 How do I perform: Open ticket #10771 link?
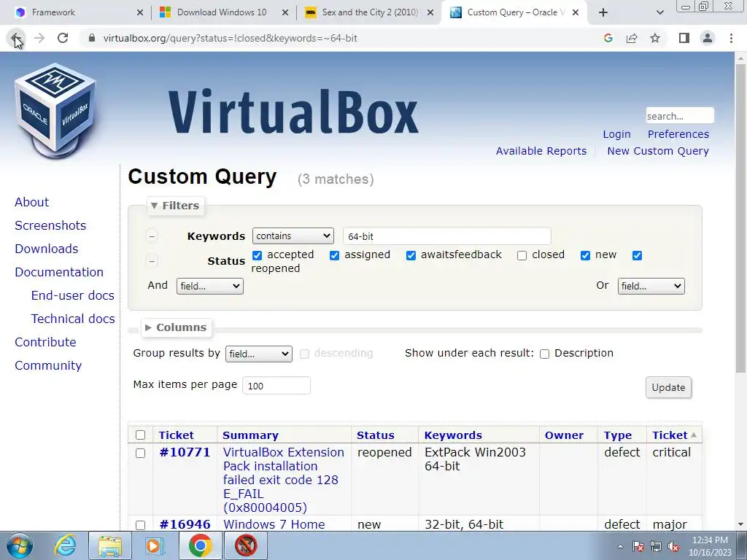(x=185, y=452)
